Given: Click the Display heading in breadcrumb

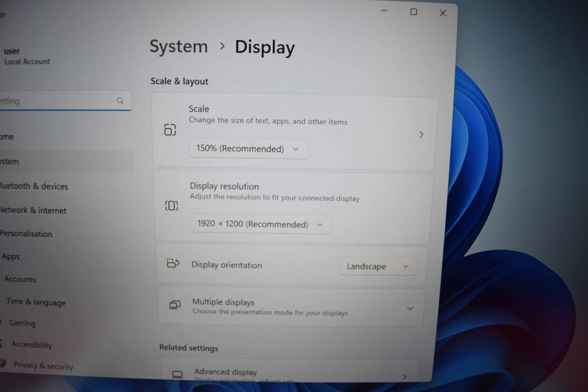Looking at the screenshot, I should pyautogui.click(x=265, y=47).
